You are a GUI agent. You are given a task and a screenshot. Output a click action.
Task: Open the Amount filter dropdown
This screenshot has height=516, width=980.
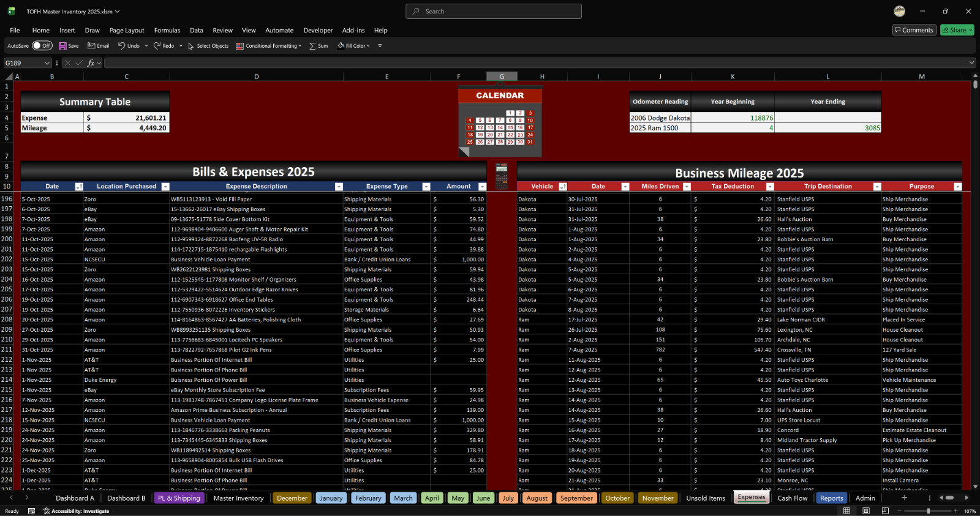click(x=482, y=187)
